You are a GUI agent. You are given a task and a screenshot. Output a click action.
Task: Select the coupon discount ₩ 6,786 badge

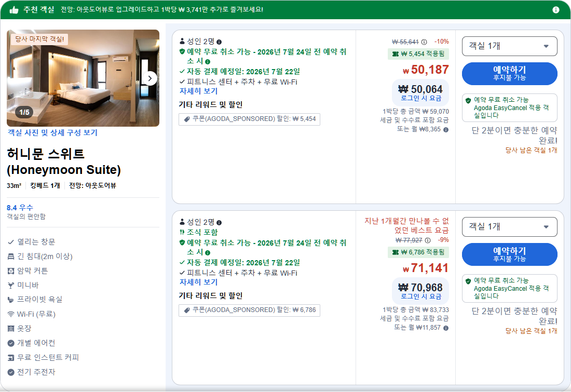(250, 310)
